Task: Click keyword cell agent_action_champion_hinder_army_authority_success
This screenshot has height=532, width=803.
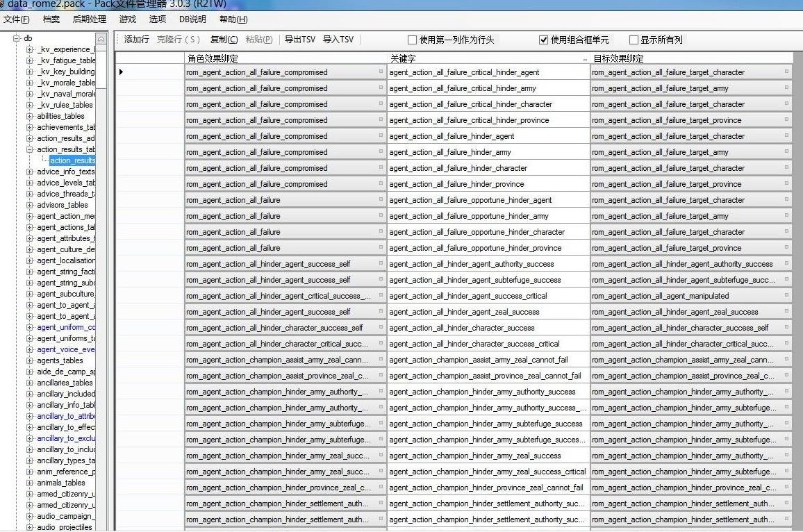Action: click(x=488, y=392)
